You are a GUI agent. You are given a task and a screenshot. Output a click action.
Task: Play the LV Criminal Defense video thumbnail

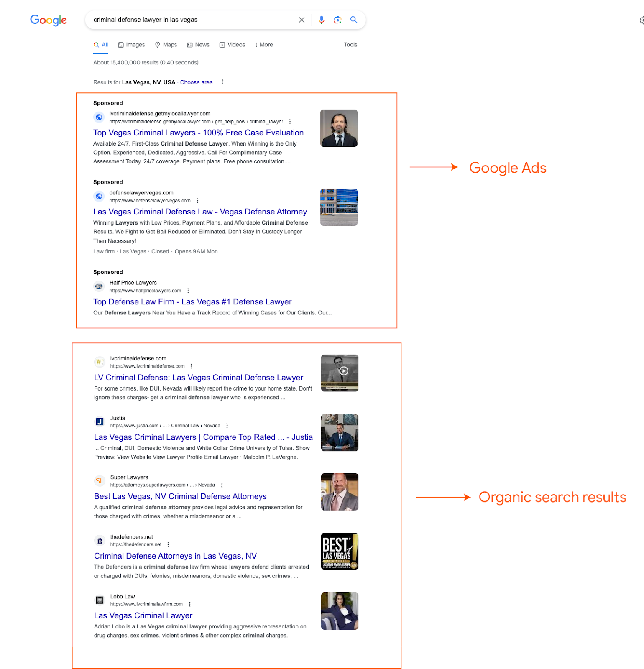point(344,371)
